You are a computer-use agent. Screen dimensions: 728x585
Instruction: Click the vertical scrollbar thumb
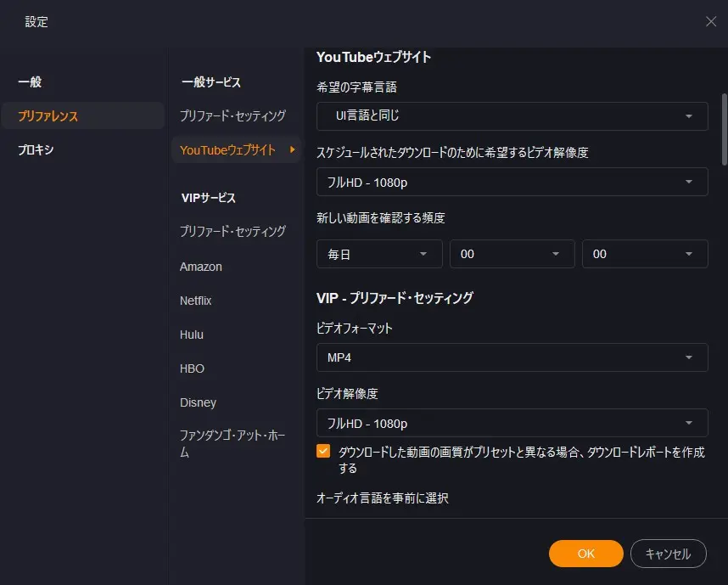[724, 129]
